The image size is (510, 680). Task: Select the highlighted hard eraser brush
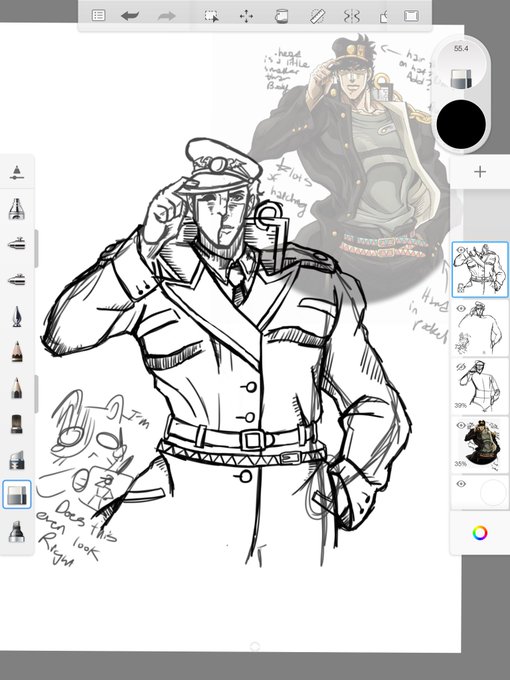click(16, 494)
